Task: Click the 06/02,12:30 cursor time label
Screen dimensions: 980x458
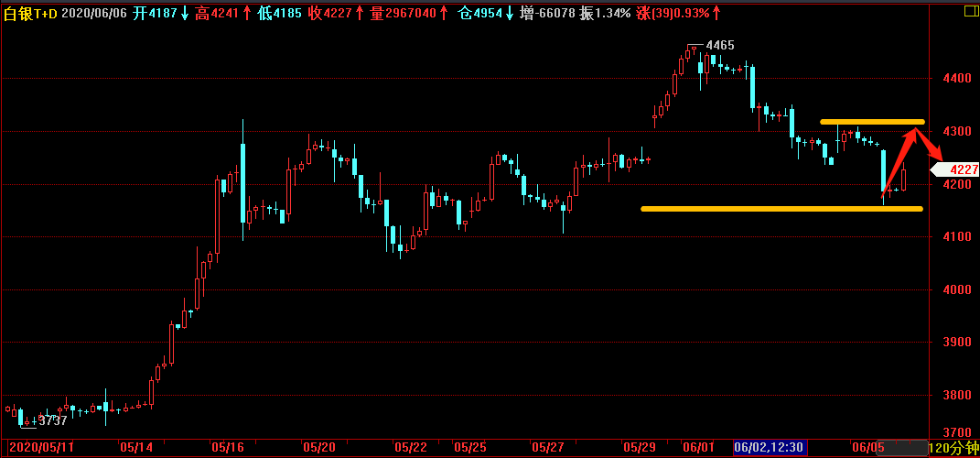Action: (770, 448)
